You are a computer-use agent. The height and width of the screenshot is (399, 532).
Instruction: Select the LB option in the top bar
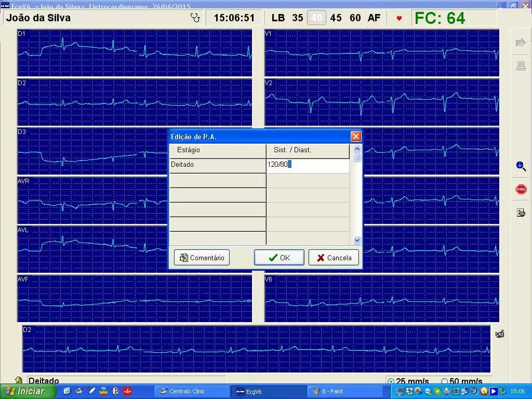click(278, 18)
